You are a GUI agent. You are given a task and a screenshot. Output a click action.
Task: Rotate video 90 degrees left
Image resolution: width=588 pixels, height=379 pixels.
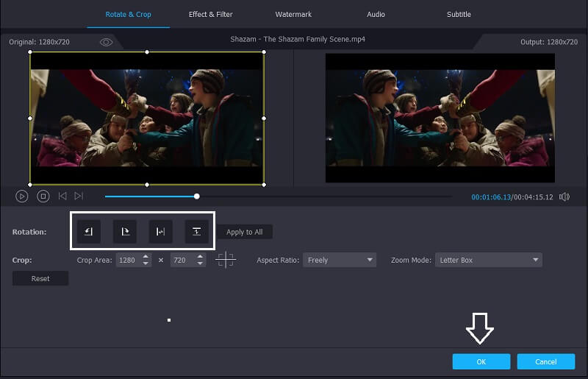click(89, 232)
